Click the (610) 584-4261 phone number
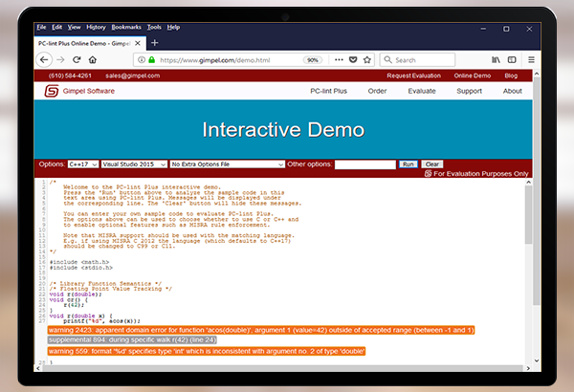574x392 pixels. [x=70, y=76]
